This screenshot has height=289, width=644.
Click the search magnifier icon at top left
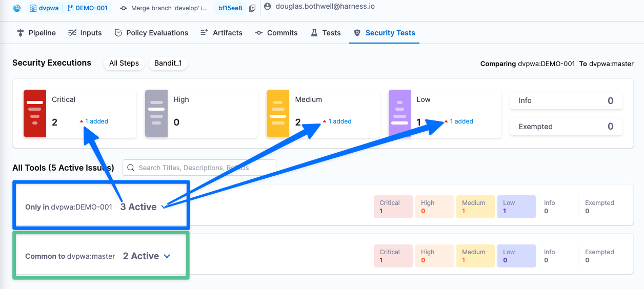click(x=17, y=8)
